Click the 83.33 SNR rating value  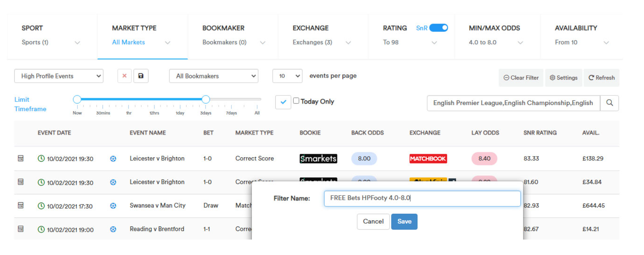531,158
